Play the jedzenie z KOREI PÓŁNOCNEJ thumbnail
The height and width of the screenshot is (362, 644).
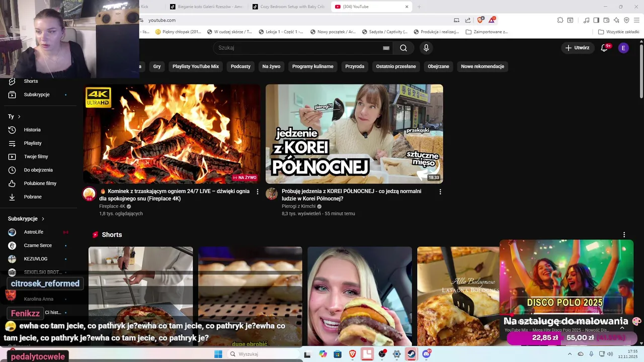point(354,134)
